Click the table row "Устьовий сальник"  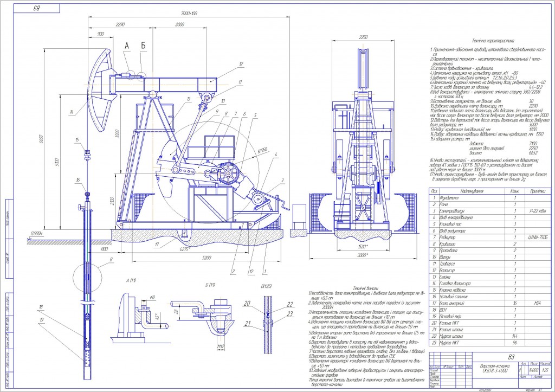pyautogui.click(x=490, y=297)
